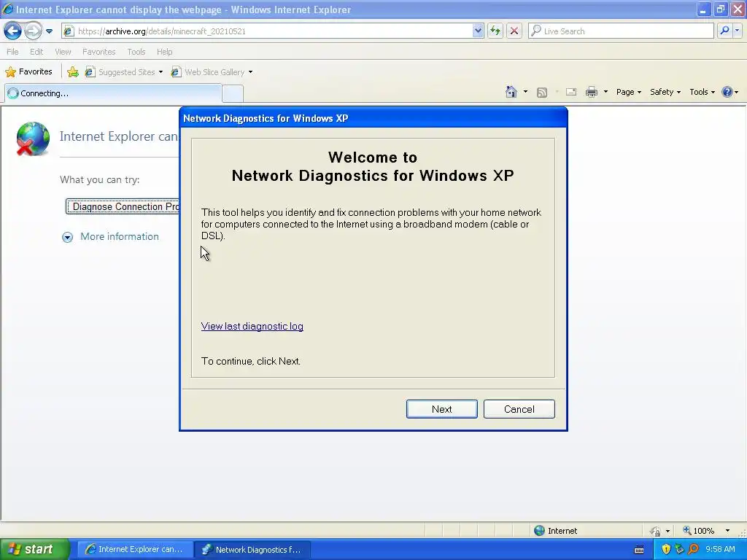Open the File menu
Viewport: 747px width, 560px height.
(12, 52)
